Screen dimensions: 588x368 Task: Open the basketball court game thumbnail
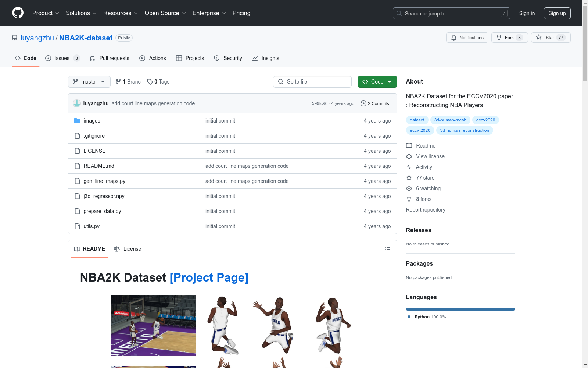(x=153, y=325)
